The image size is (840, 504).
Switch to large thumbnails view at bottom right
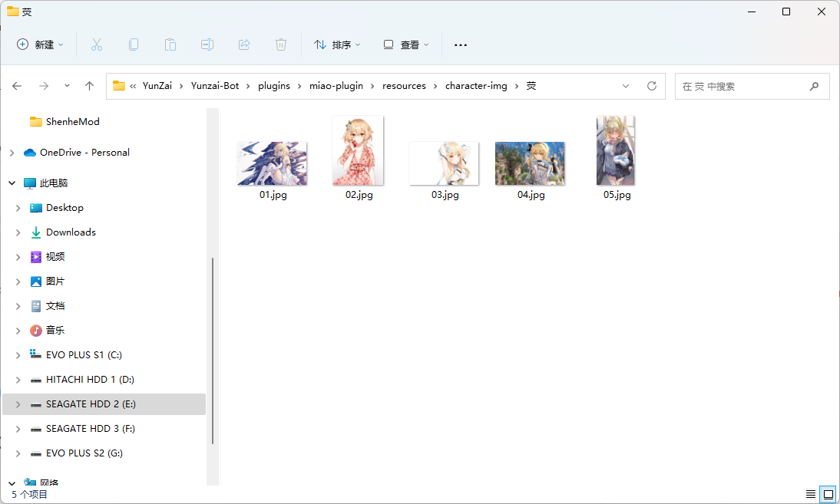pyautogui.click(x=828, y=494)
